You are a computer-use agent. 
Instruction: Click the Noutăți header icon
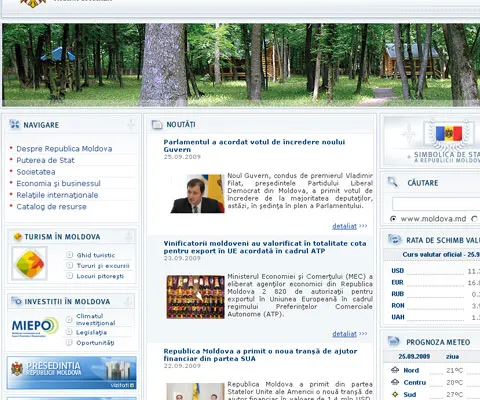coord(157,125)
